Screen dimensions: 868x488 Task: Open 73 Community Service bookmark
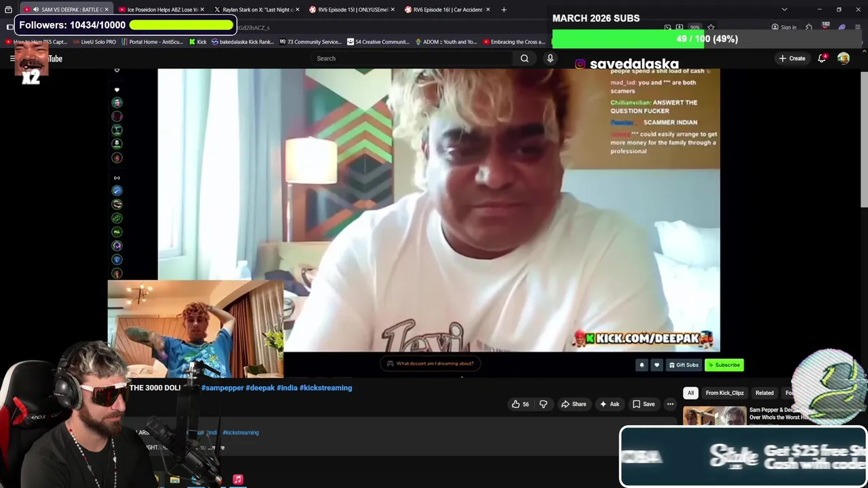pyautogui.click(x=310, y=42)
